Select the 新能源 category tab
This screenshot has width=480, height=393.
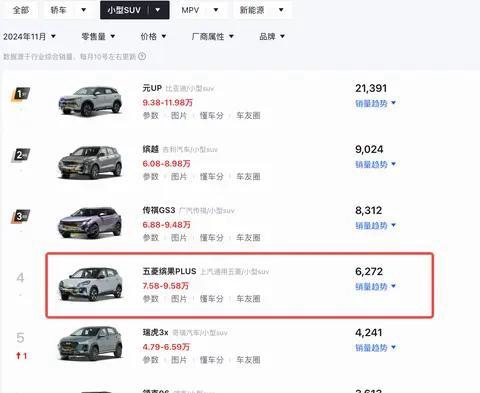[262, 10]
